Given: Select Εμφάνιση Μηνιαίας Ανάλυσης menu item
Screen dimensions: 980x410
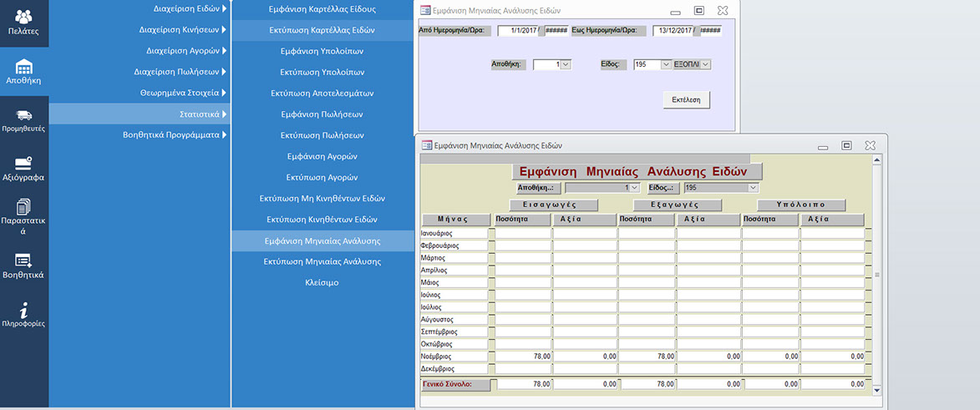Looking at the screenshot, I should 322,240.
